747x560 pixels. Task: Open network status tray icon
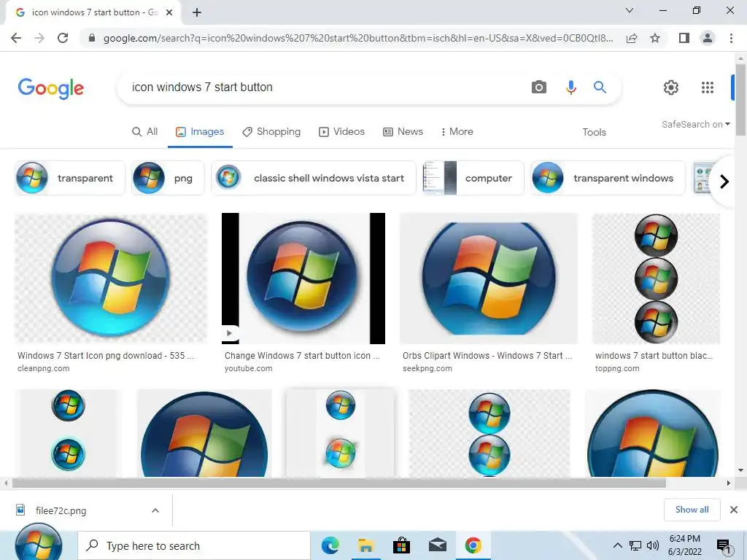635,545
